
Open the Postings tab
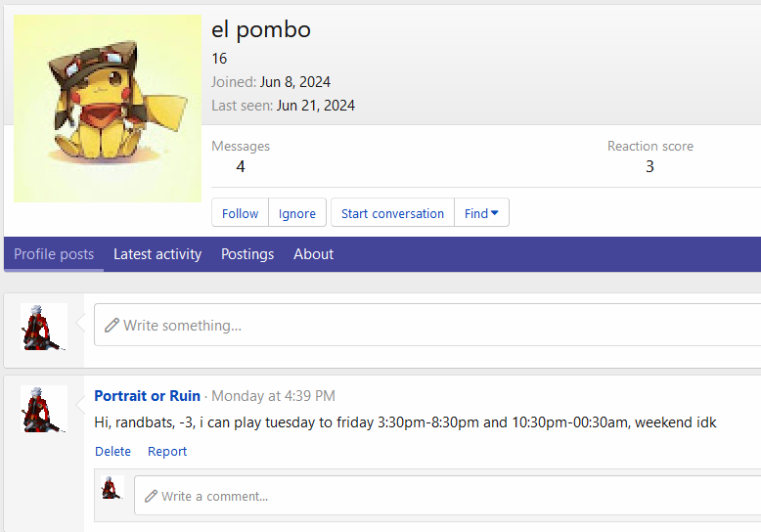point(247,254)
